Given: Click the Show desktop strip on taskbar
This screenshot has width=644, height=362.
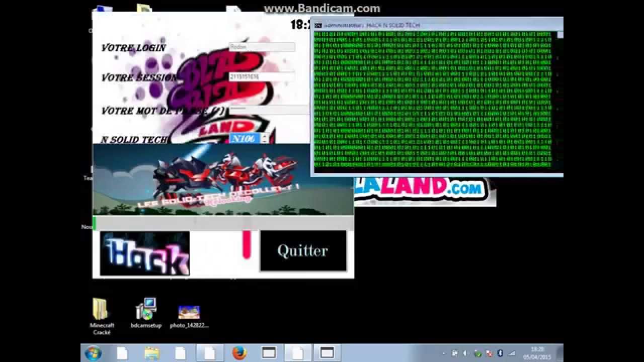Looking at the screenshot, I should click(x=560, y=353).
